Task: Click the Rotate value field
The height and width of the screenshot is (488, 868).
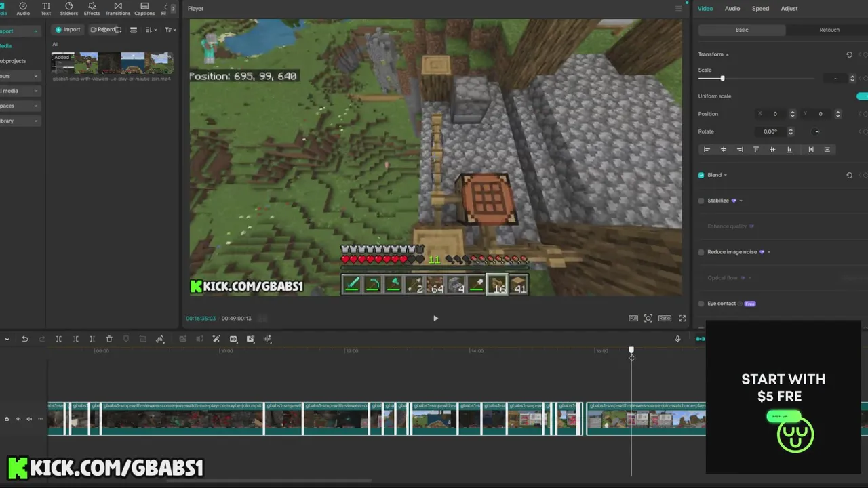Action: point(770,131)
